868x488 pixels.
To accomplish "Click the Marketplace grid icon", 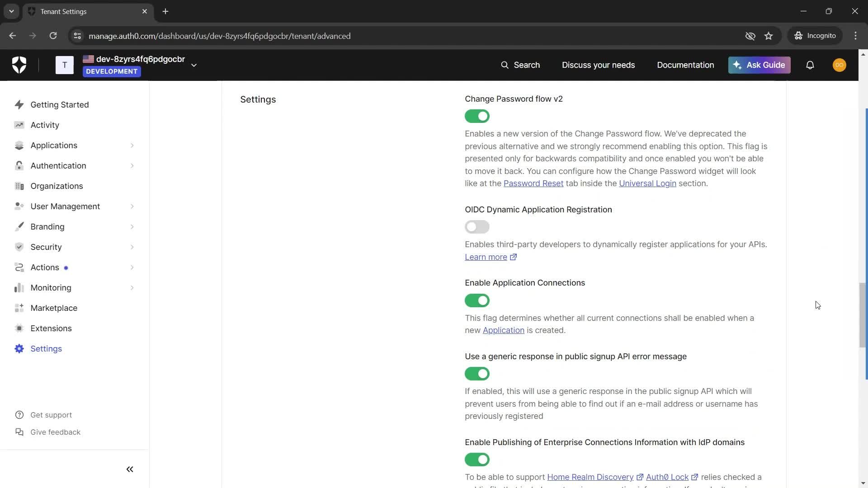I will [19, 308].
